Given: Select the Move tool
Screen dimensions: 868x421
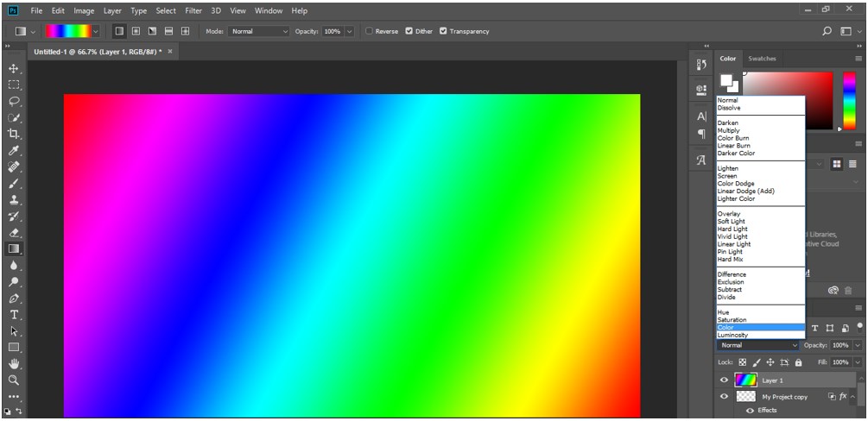Looking at the screenshot, I should coord(14,69).
